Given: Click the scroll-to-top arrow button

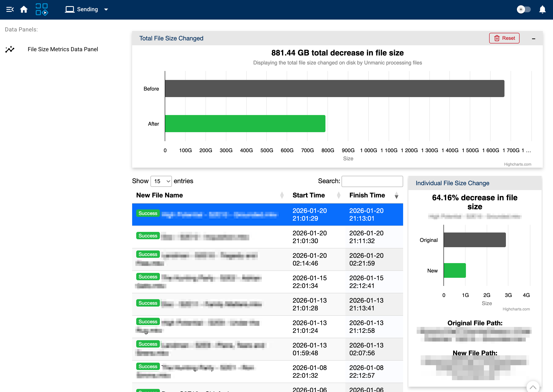Looking at the screenshot, I should click(x=533, y=387).
